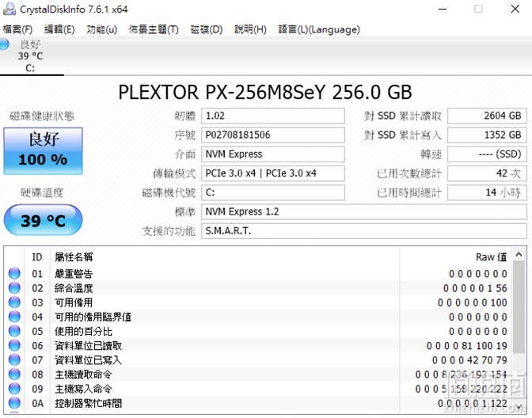This screenshot has width=532, height=418.
Task: Click the 硬碟溫度 label
Action: pyautogui.click(x=42, y=192)
